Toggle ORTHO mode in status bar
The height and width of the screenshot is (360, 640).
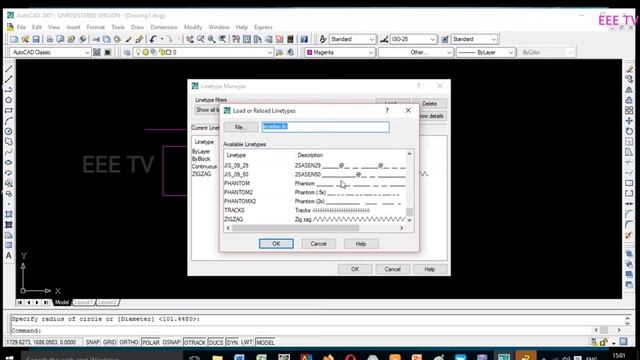click(129, 342)
